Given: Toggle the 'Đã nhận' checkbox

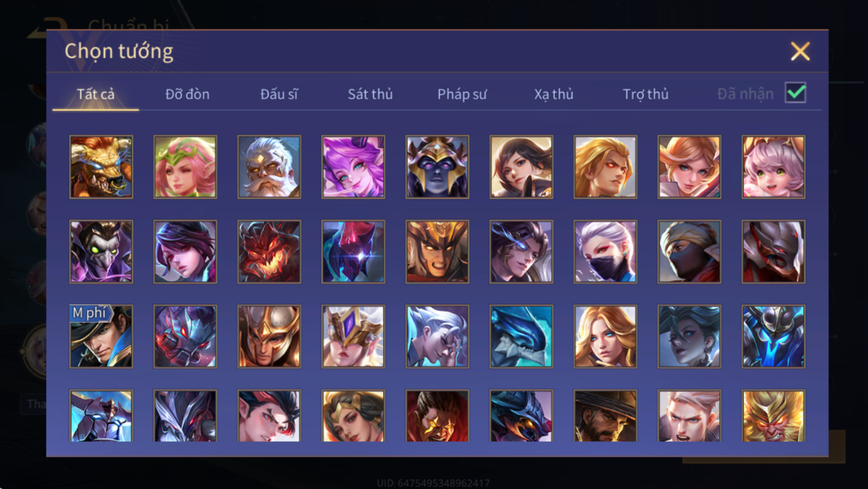Looking at the screenshot, I should [796, 93].
